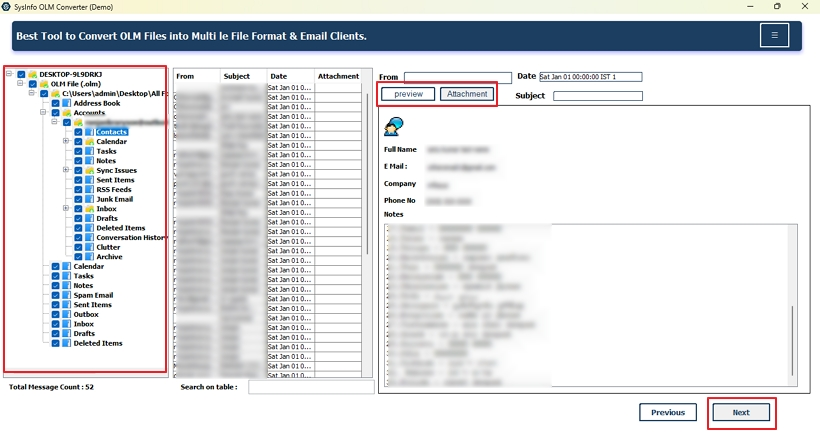Viewport: 820px width, 432px height.
Task: Toggle the Address Book checkbox
Action: tap(55, 103)
